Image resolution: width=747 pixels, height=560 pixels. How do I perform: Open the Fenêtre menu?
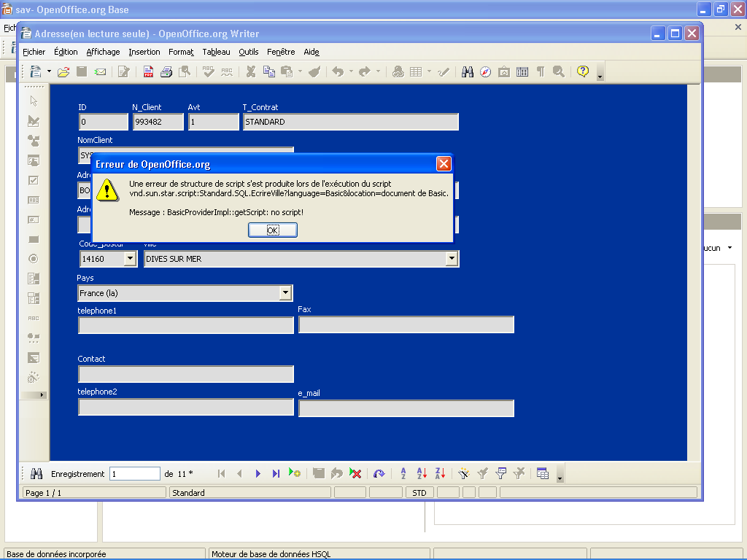pyautogui.click(x=281, y=52)
